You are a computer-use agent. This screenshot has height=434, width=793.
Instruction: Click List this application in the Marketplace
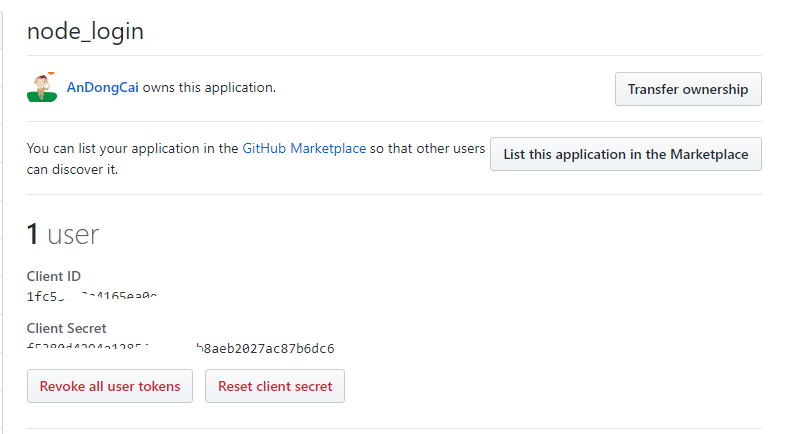626,154
